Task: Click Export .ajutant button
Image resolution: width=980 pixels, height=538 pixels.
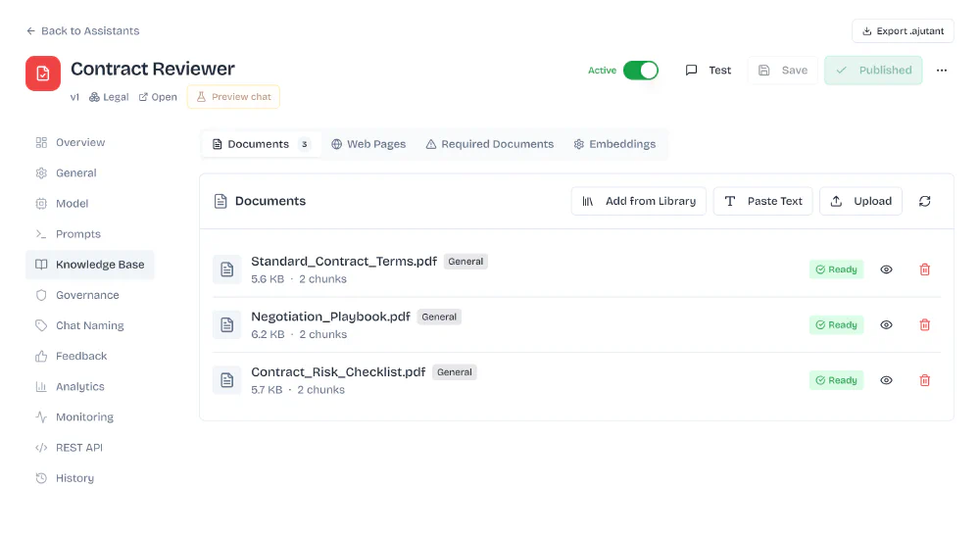Action: coord(903,31)
